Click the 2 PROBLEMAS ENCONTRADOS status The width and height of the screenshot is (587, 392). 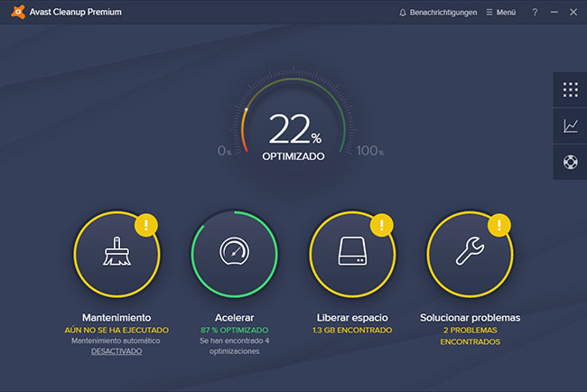coord(470,336)
